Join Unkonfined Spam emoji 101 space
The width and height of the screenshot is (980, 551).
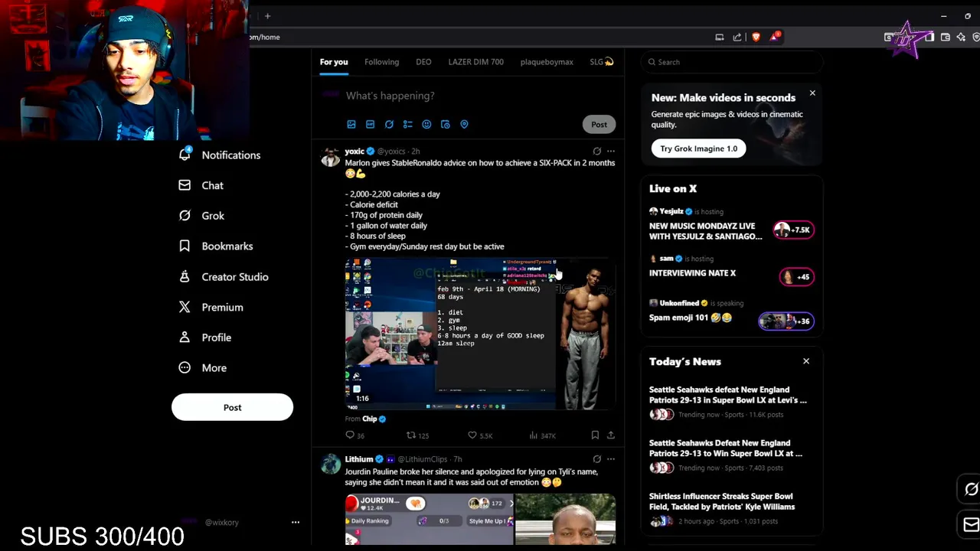click(731, 313)
